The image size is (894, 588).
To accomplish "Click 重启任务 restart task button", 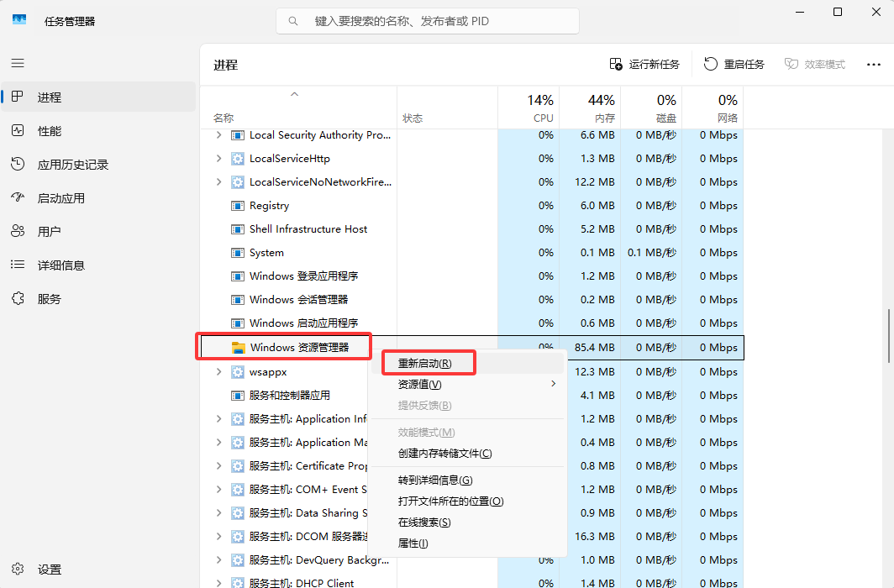I will tap(734, 65).
